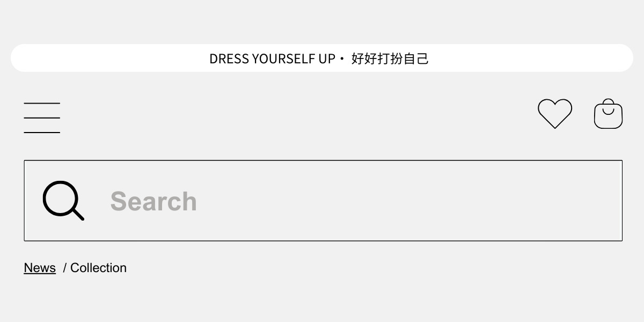The width and height of the screenshot is (644, 322).
Task: Click the gray Search placeholder text
Action: point(153,201)
